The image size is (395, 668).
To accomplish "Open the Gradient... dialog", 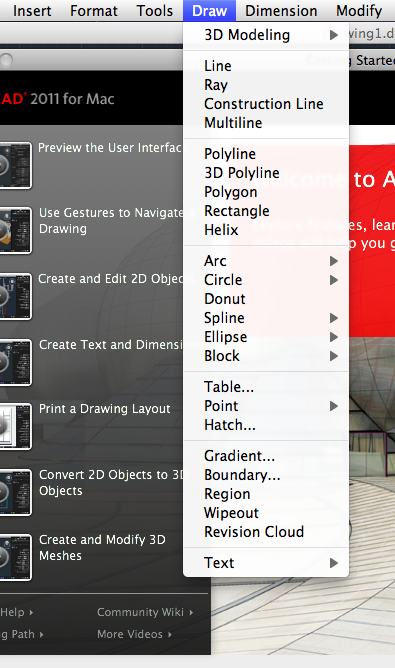I will point(266,456).
